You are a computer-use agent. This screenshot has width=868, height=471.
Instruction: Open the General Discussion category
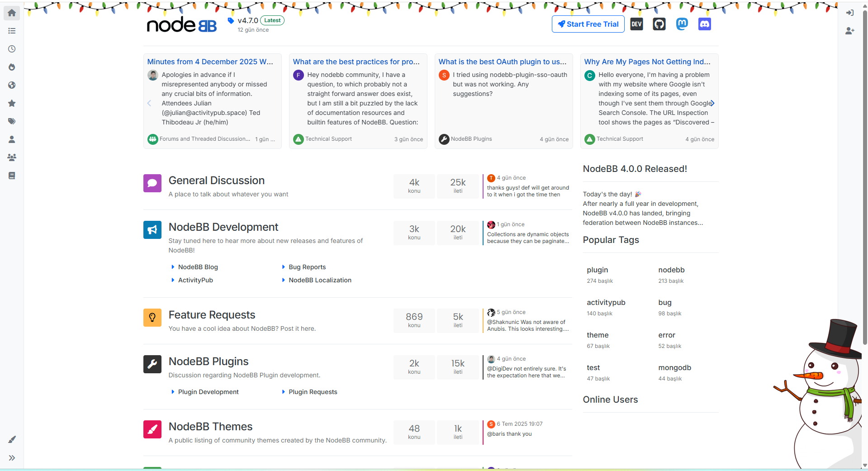216,181
